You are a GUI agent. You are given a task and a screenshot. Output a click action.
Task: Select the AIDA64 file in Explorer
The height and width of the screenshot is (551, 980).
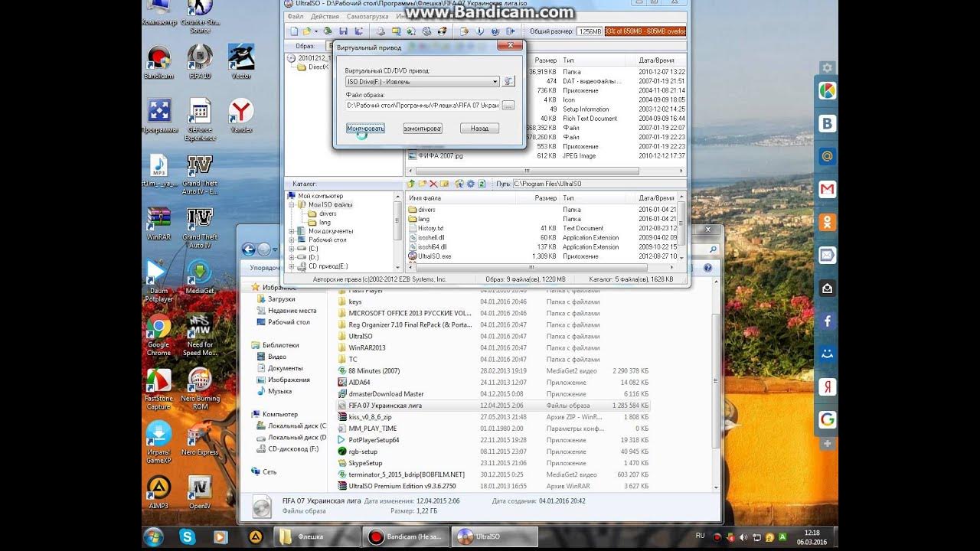point(359,382)
